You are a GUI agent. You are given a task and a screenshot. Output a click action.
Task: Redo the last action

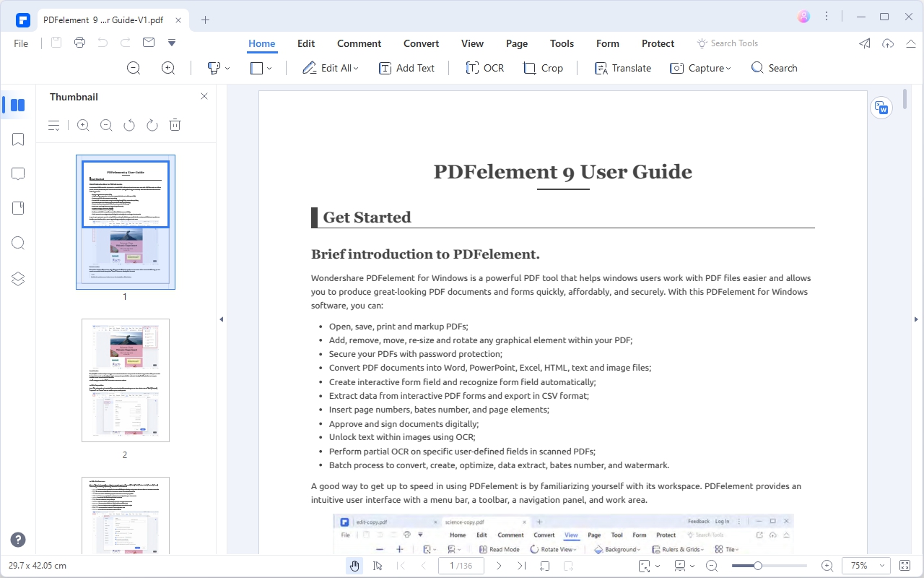[x=126, y=43]
